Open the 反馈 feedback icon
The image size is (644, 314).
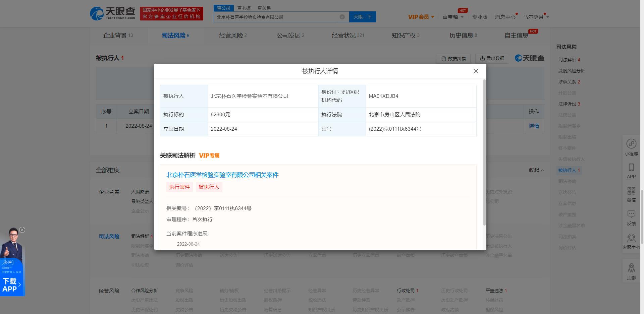click(631, 218)
